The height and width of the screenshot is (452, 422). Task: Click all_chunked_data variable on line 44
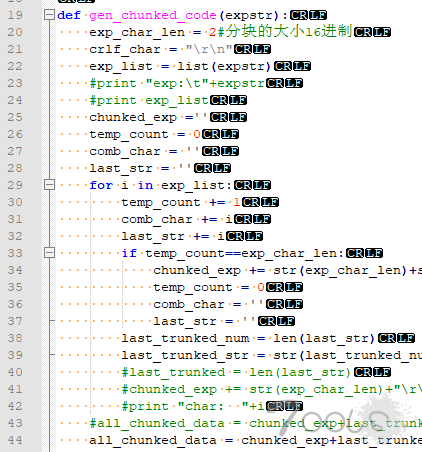coord(153,440)
